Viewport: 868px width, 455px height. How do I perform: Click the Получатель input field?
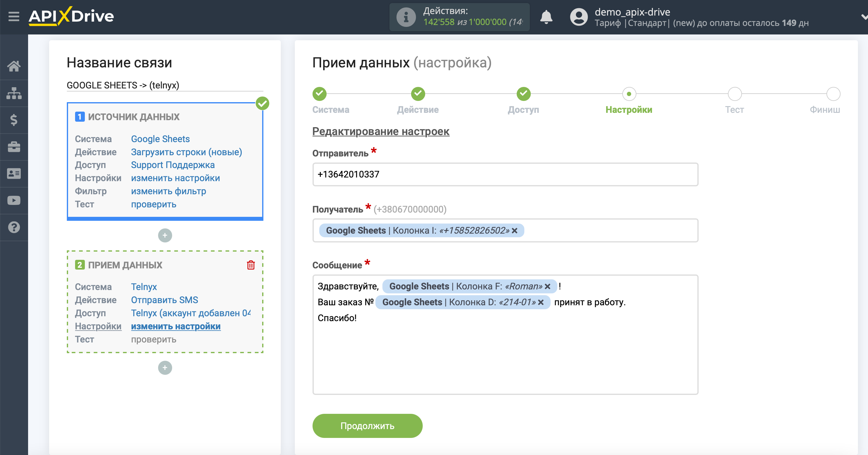click(x=505, y=230)
